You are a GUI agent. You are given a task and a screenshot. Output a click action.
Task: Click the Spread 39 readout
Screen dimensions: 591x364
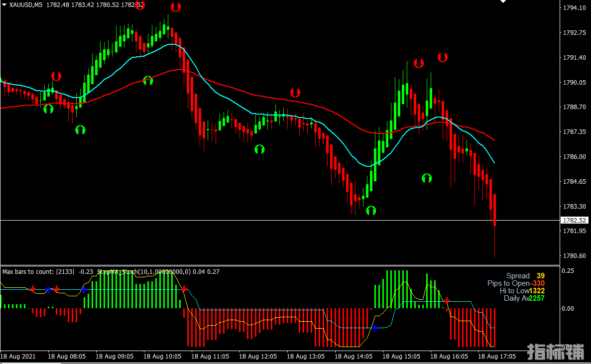525,276
